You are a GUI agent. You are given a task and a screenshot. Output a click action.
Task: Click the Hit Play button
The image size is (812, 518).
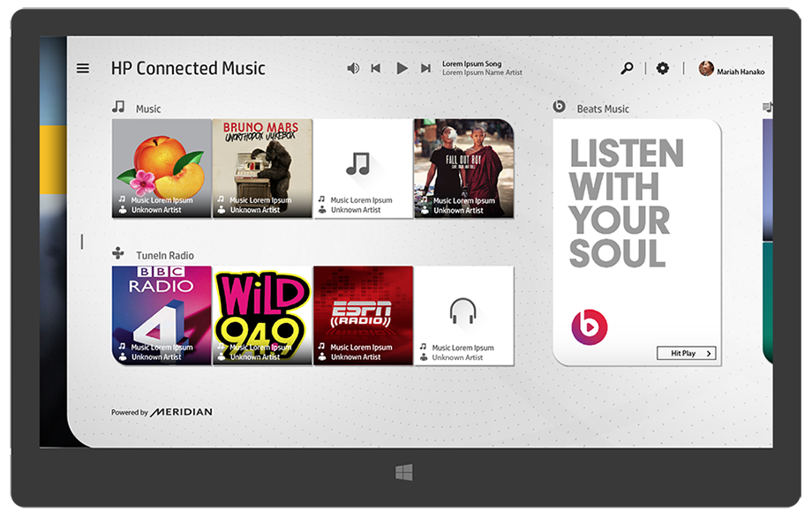pos(686,353)
